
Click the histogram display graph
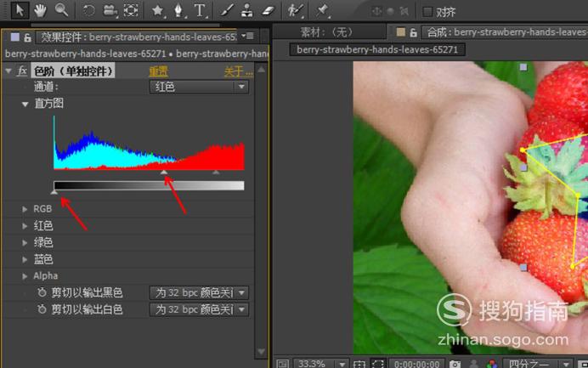pos(149,143)
